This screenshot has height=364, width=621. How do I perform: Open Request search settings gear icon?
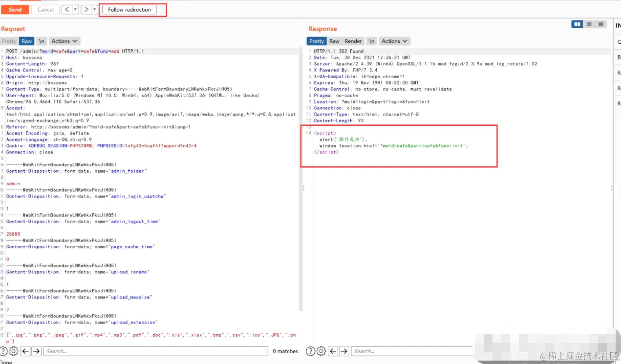[x=14, y=351]
